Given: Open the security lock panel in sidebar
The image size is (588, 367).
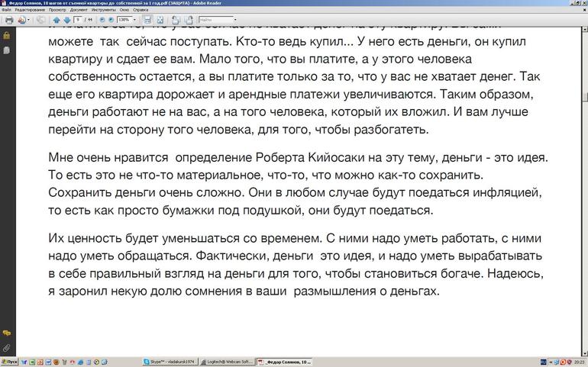Looking at the screenshot, I should [7, 35].
